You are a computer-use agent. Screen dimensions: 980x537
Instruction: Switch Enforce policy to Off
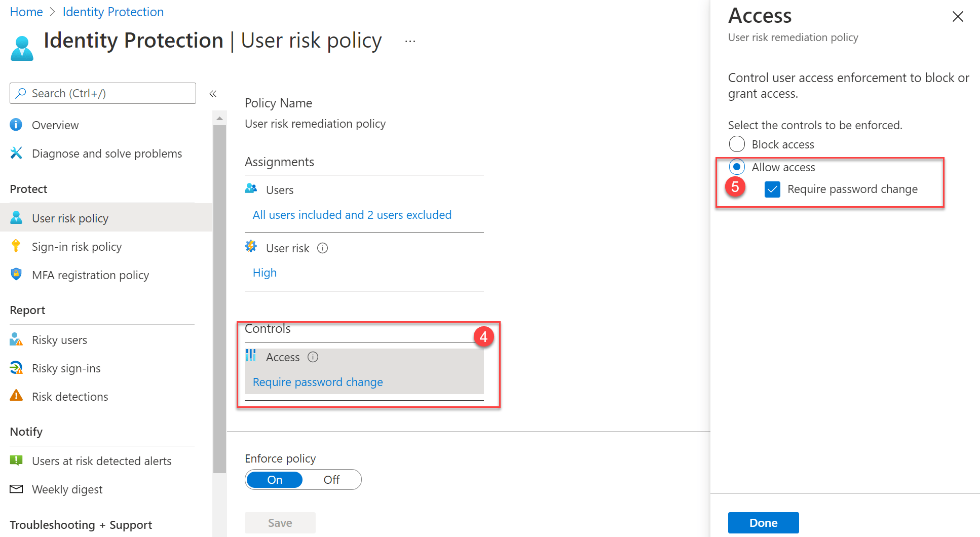point(332,479)
